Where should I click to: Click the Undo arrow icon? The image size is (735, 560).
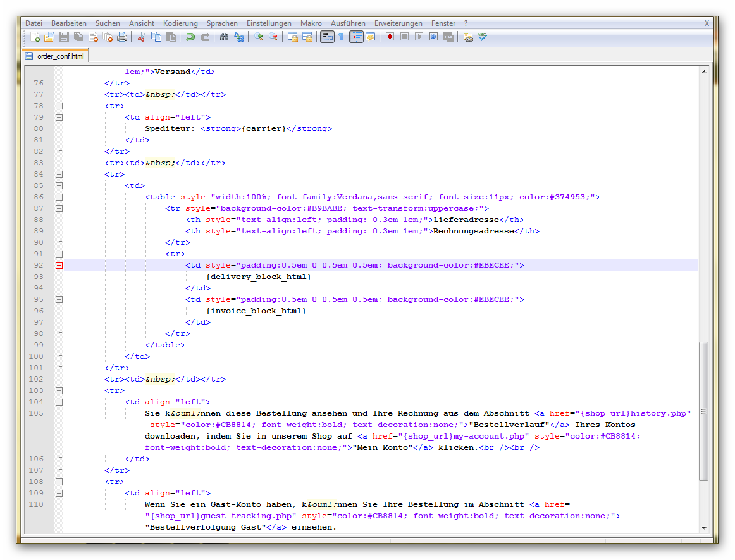(x=190, y=37)
